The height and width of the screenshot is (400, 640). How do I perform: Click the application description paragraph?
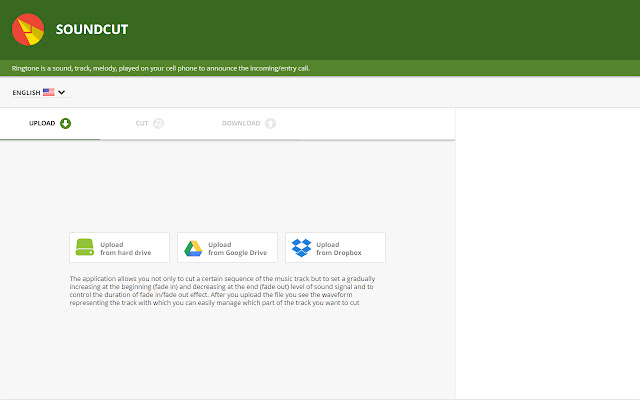[x=222, y=291]
